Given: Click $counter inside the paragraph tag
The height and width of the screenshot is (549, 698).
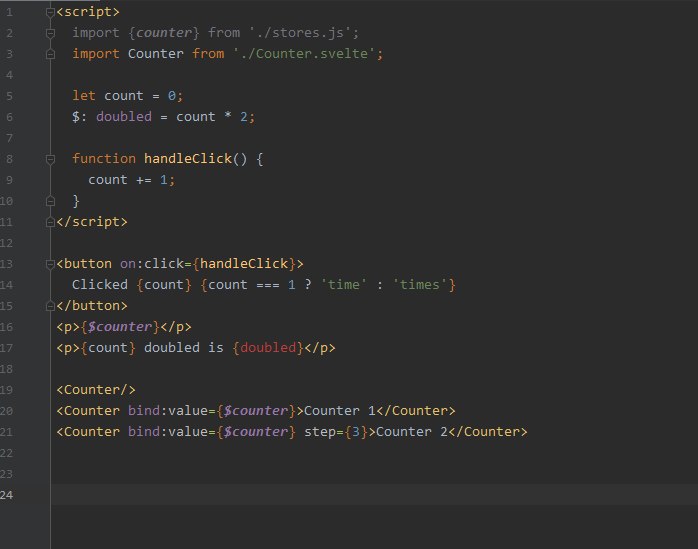Looking at the screenshot, I should point(120,327).
